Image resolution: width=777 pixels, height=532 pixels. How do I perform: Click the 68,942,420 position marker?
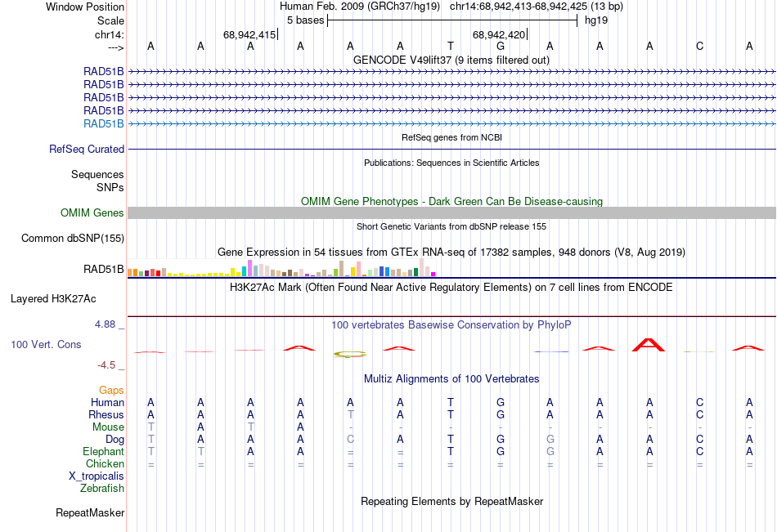coord(499,34)
